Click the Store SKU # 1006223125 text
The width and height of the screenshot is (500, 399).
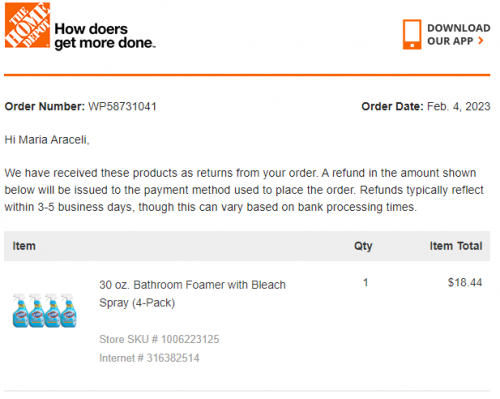click(x=159, y=339)
